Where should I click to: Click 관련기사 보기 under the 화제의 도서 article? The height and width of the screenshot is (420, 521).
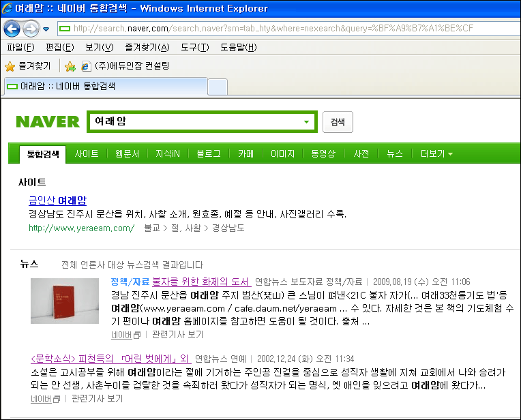(x=177, y=334)
